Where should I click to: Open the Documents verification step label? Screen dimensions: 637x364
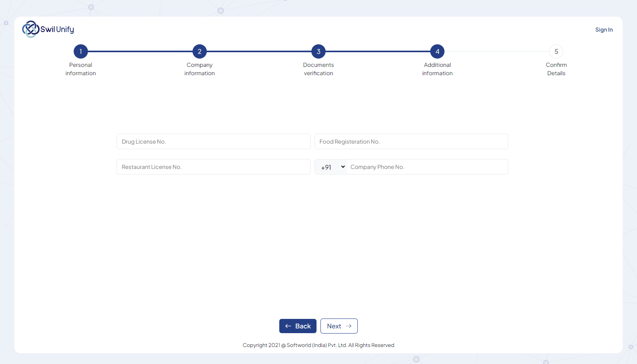point(318,69)
